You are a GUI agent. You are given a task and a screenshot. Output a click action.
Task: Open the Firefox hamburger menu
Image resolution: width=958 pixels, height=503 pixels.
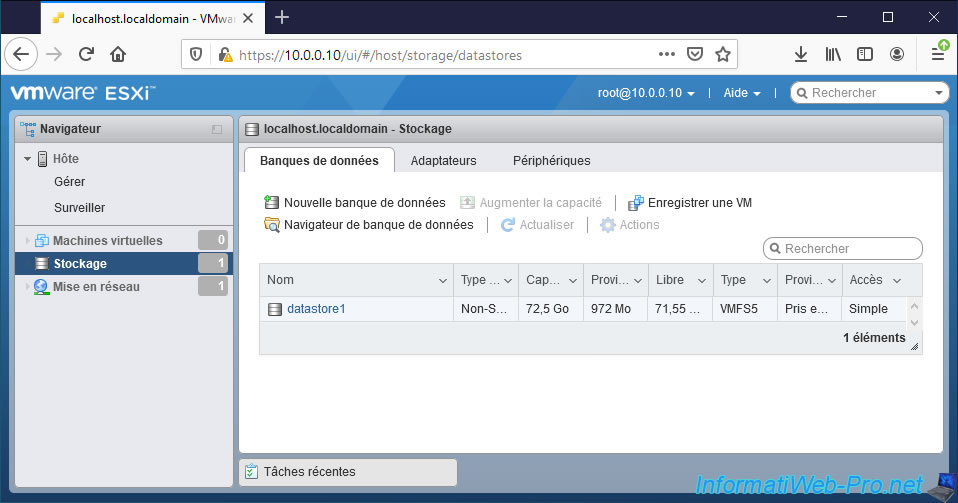(x=938, y=54)
